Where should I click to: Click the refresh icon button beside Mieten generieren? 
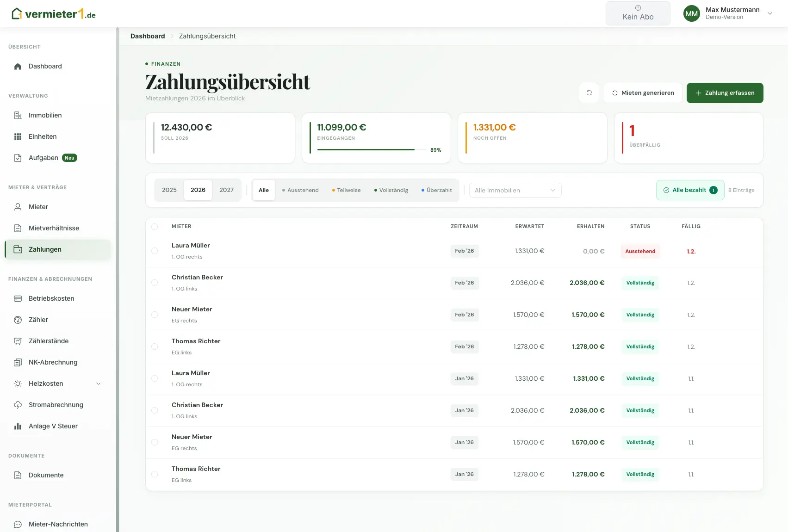pos(589,93)
